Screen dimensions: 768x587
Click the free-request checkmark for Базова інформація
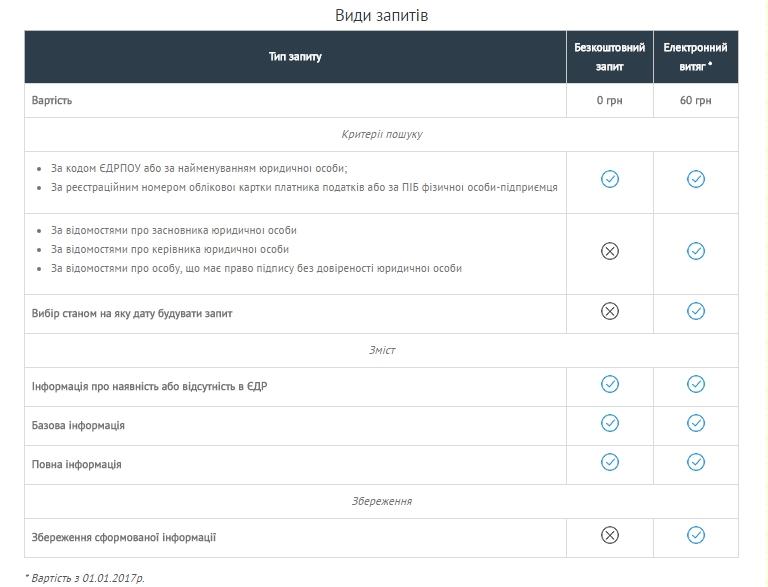(610, 423)
